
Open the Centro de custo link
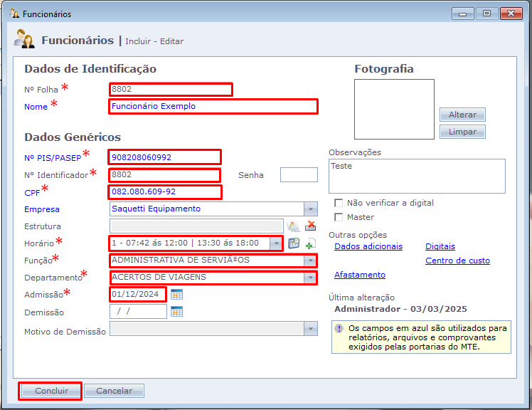coord(457,261)
